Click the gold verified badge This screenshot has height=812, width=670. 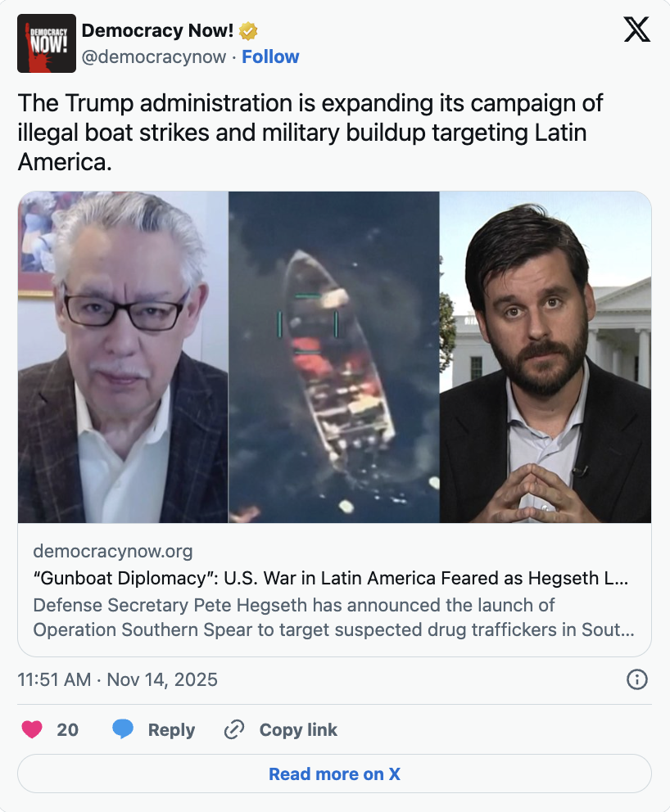click(248, 32)
